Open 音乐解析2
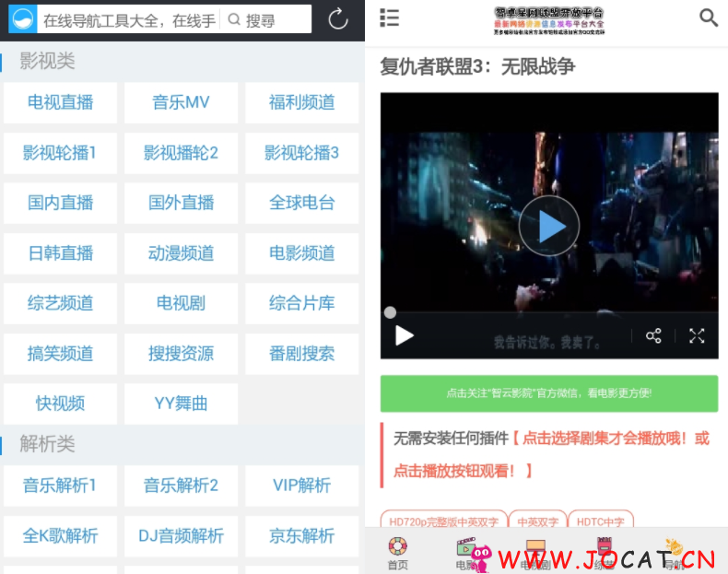Image resolution: width=728 pixels, height=574 pixels. (x=181, y=486)
